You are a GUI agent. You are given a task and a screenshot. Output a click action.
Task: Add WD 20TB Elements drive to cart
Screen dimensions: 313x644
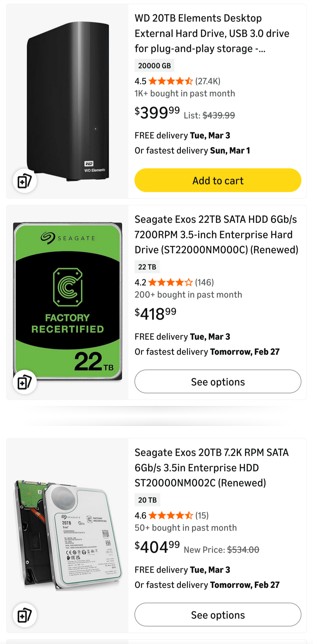click(218, 180)
